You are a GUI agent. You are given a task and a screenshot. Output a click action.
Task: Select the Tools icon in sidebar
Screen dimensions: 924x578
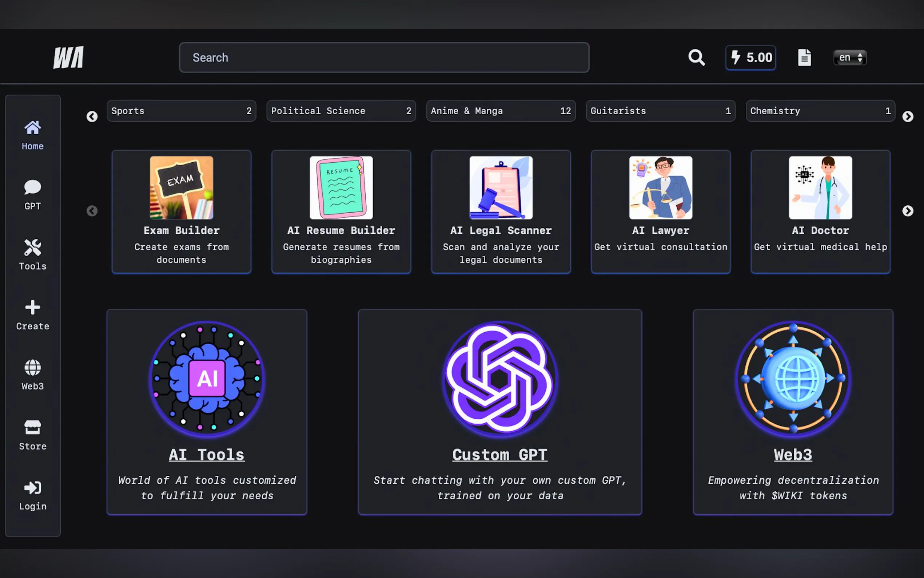click(x=32, y=254)
